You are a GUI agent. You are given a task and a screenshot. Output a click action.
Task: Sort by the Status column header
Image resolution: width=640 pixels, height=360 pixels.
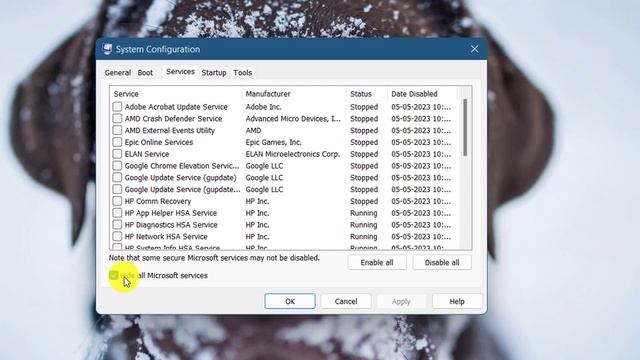367,94
